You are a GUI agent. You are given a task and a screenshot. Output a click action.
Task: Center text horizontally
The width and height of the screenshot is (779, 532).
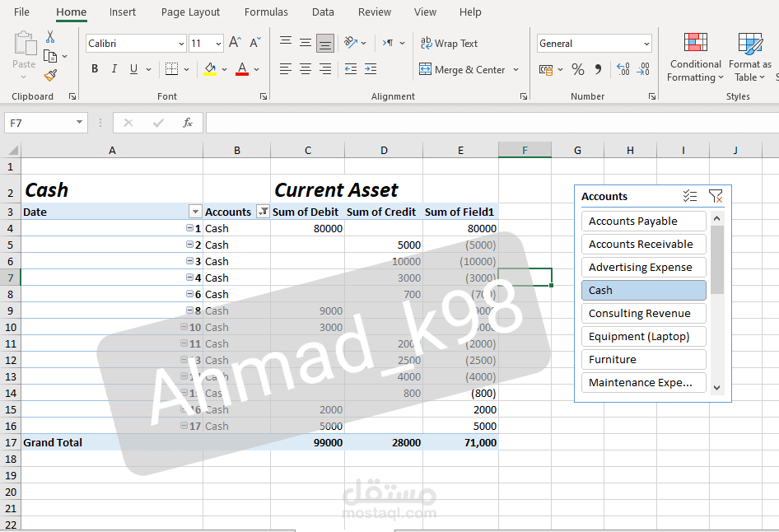click(306, 69)
